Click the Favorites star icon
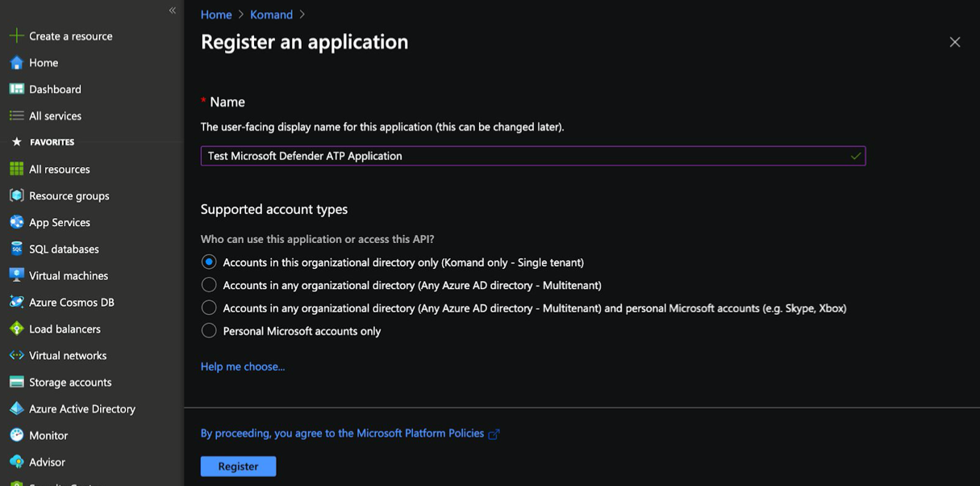 (16, 142)
